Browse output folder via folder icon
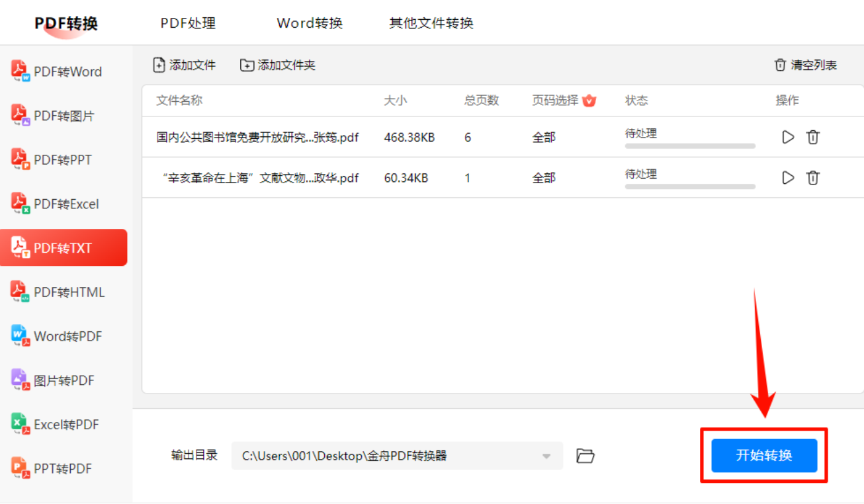The image size is (864, 504). (x=585, y=456)
